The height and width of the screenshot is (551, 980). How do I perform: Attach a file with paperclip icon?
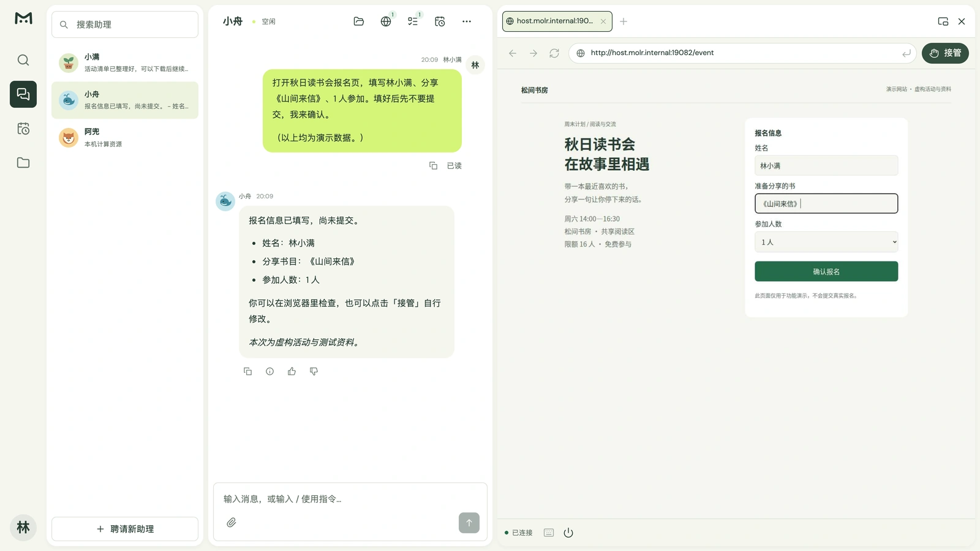[x=232, y=522]
